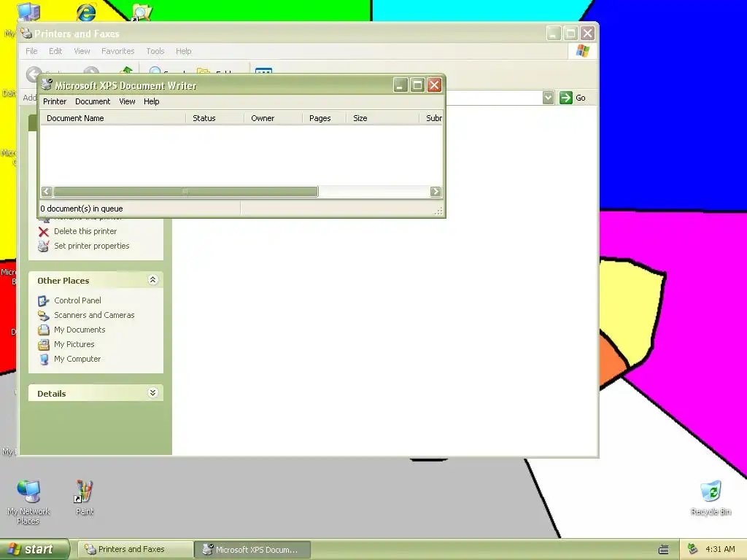Click the printer icon in XPS Writer title bar
Viewport: 747px width, 560px height.
tap(47, 85)
